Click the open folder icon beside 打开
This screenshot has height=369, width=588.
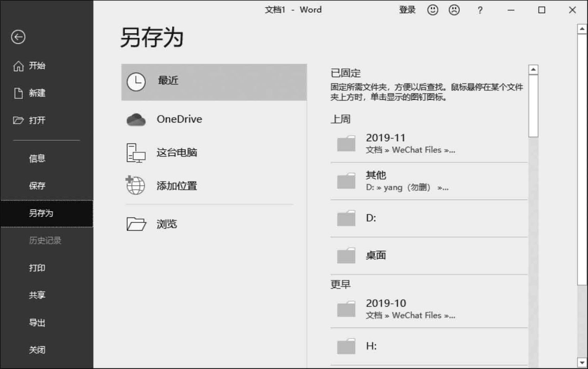coord(18,120)
